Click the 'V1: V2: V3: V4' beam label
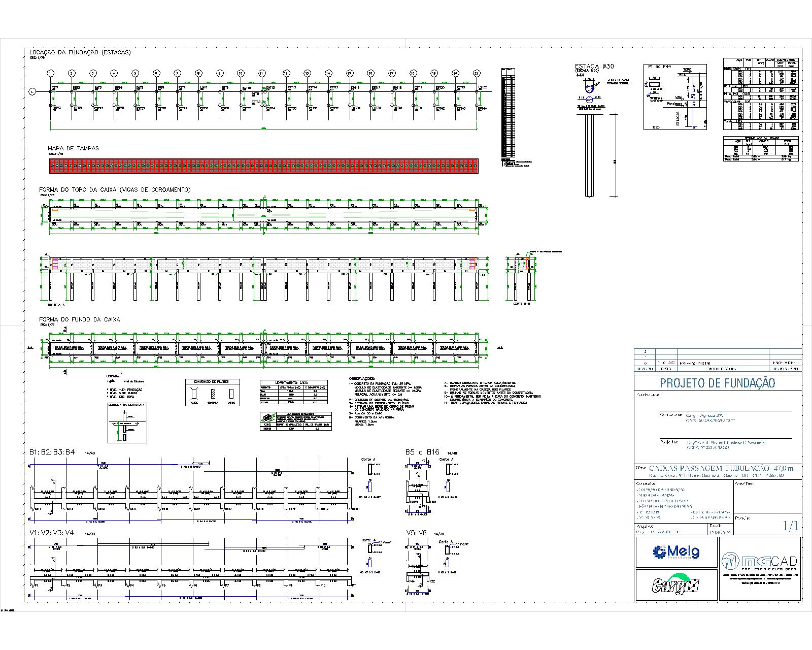Screen dimensions: 812x650 (52, 533)
